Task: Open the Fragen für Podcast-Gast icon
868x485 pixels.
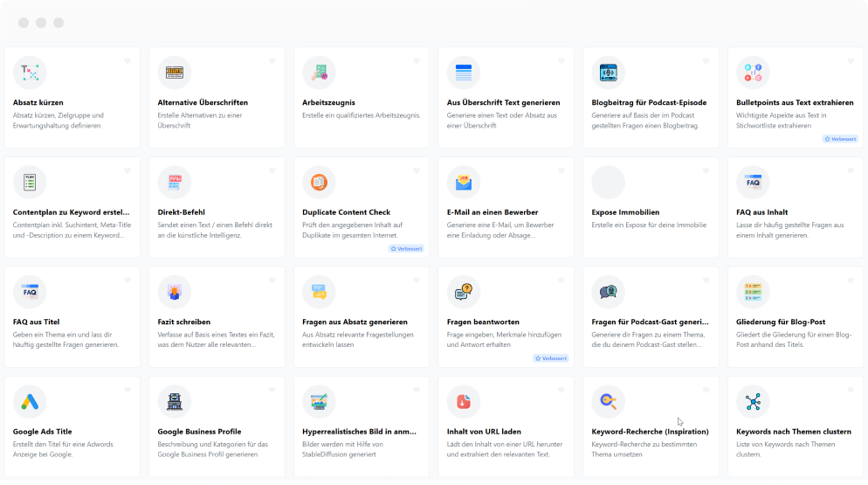Action: [609, 292]
